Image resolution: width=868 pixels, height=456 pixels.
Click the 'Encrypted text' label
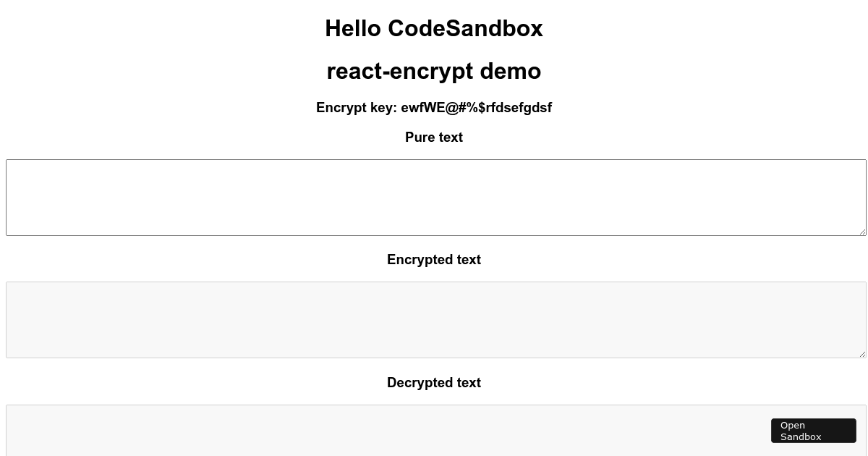(434, 259)
